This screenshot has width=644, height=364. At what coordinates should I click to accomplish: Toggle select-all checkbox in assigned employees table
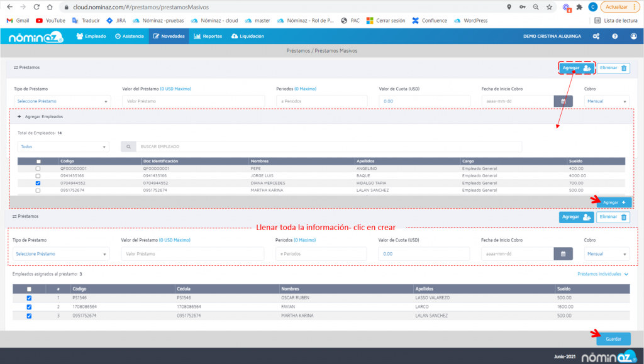pos(29,289)
